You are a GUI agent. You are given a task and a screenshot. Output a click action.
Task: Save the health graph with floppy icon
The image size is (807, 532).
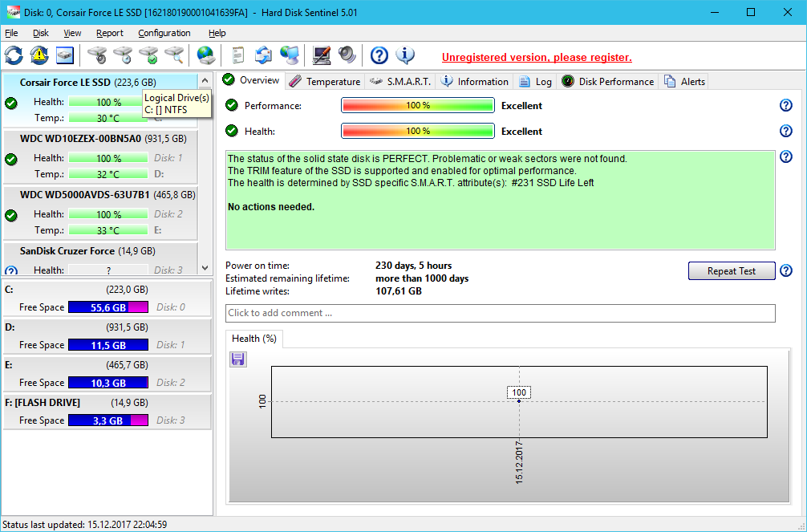(238, 359)
